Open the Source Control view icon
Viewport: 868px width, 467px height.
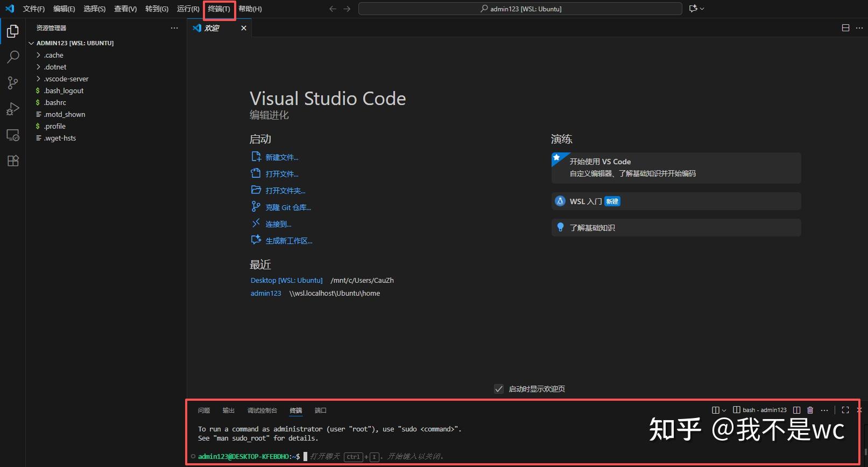click(x=13, y=83)
